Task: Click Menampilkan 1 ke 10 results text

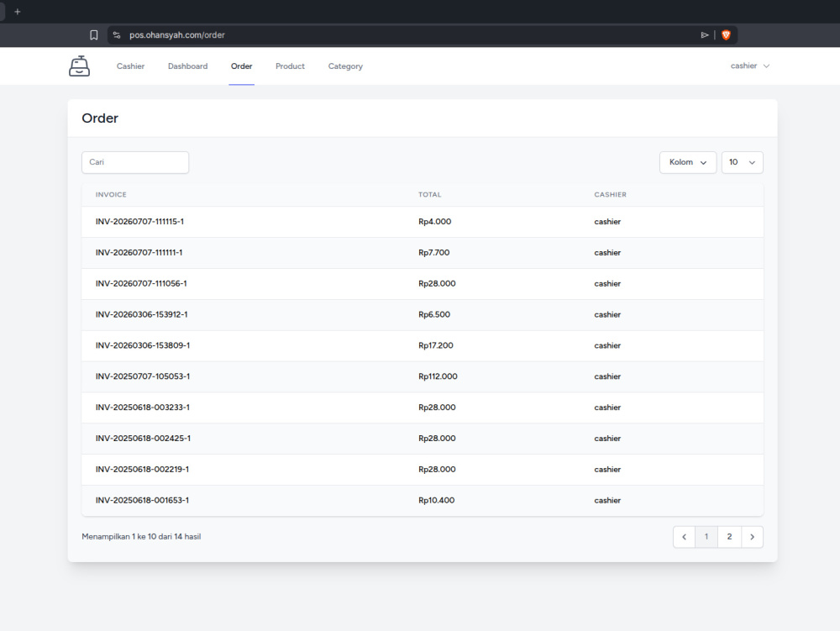Action: 141,537
